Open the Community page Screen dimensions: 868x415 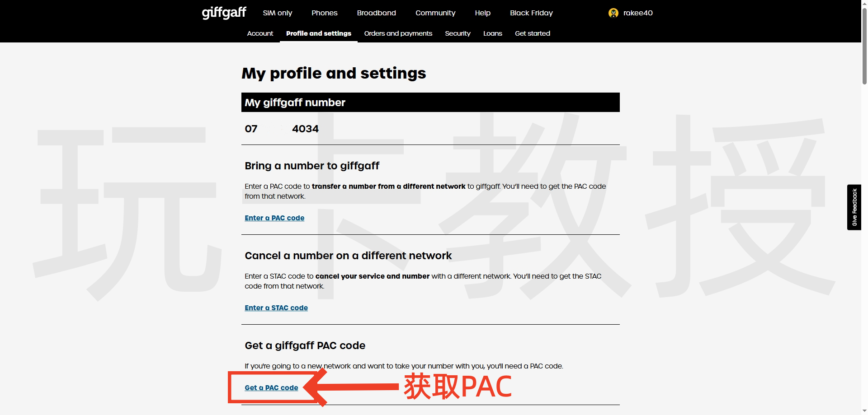click(x=435, y=13)
